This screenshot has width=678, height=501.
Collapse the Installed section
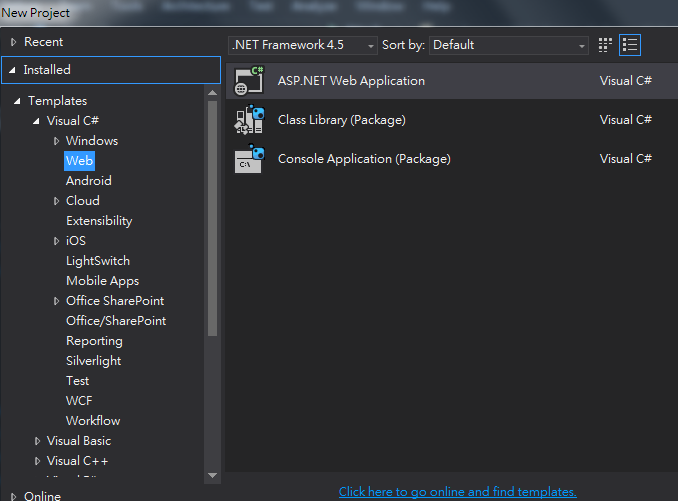[x=13, y=70]
